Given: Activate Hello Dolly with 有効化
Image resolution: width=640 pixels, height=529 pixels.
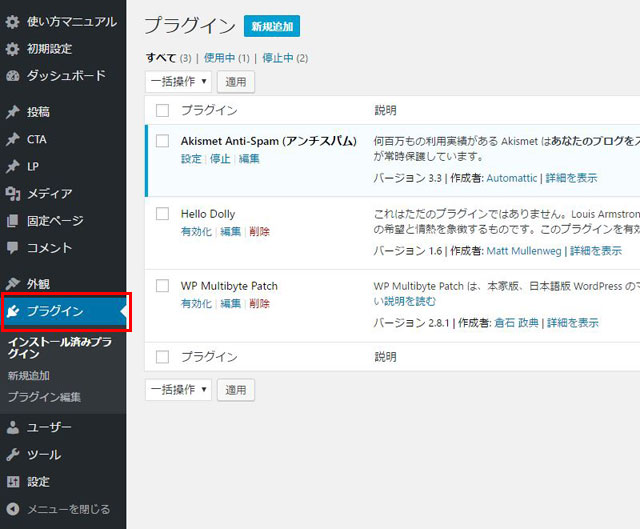Looking at the screenshot, I should 196,231.
